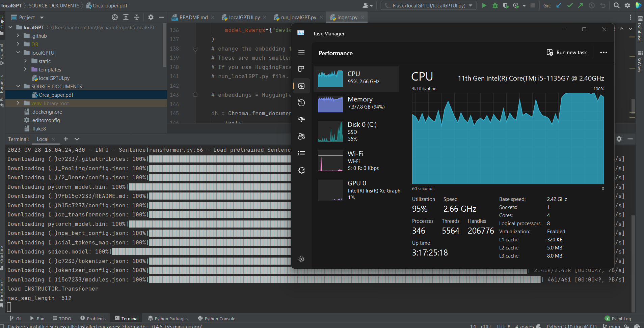Click the Run new task button

566,52
